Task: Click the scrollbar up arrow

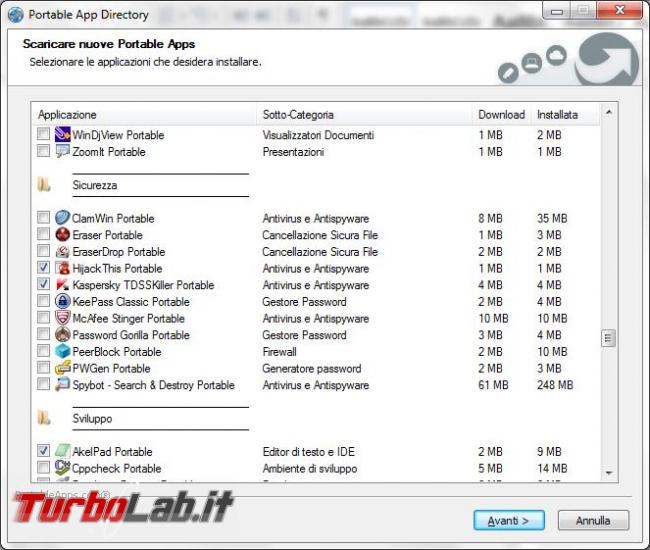Action: coord(609,112)
